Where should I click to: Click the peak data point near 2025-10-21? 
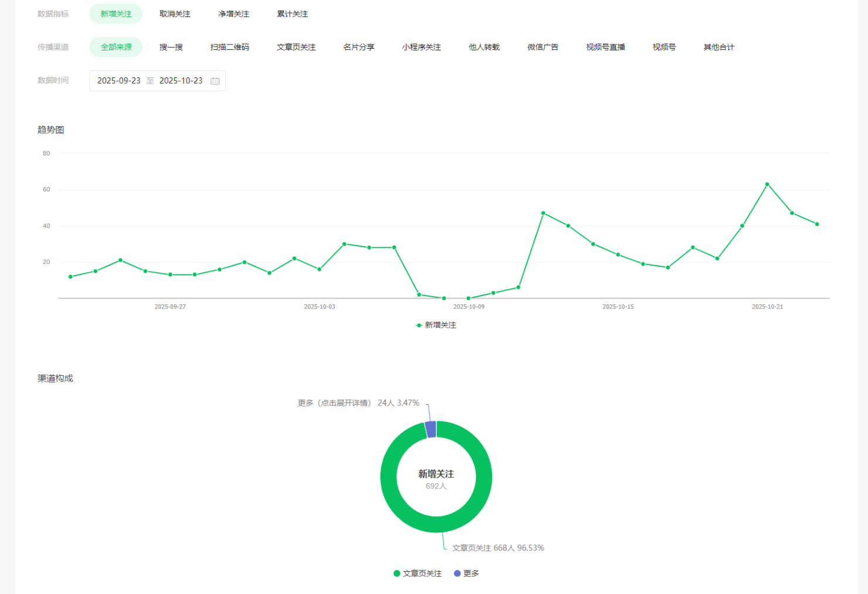coord(767,184)
